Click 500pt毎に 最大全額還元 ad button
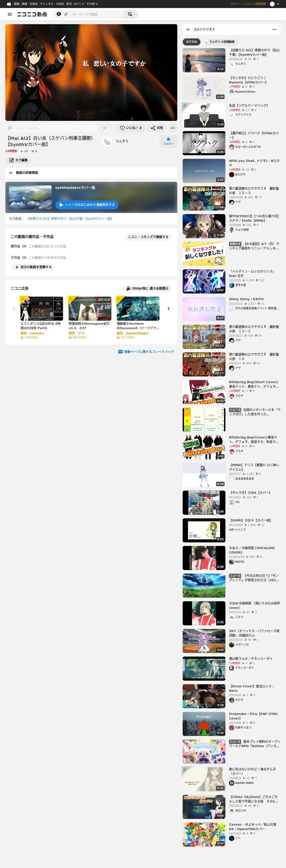Image resolution: width=286 pixels, height=868 pixels. 147,288
